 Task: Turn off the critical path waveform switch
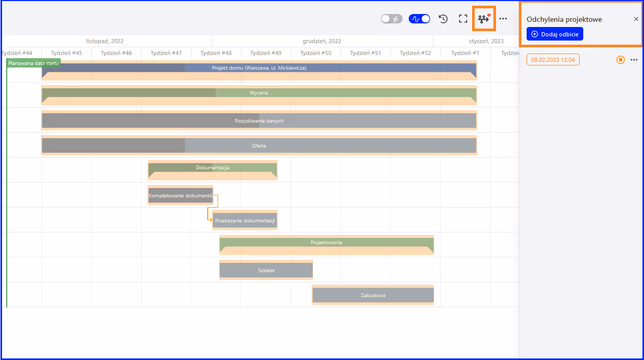(420, 19)
